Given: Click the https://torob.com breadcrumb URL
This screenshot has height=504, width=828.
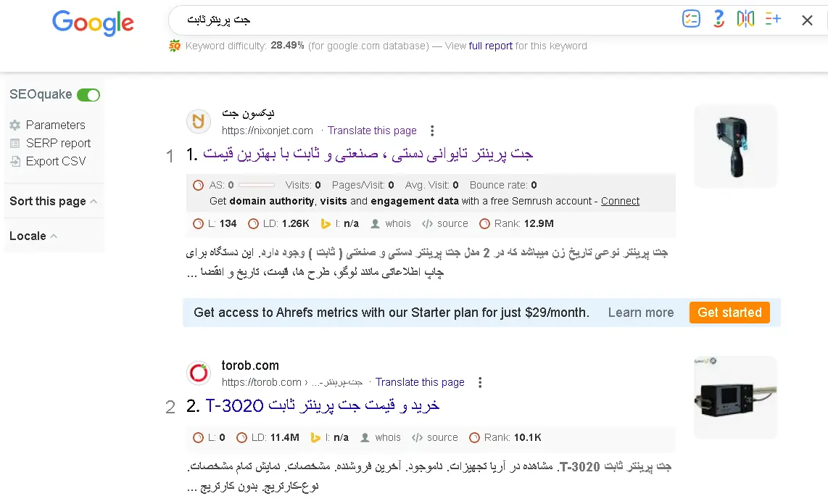Looking at the screenshot, I should (x=292, y=382).
